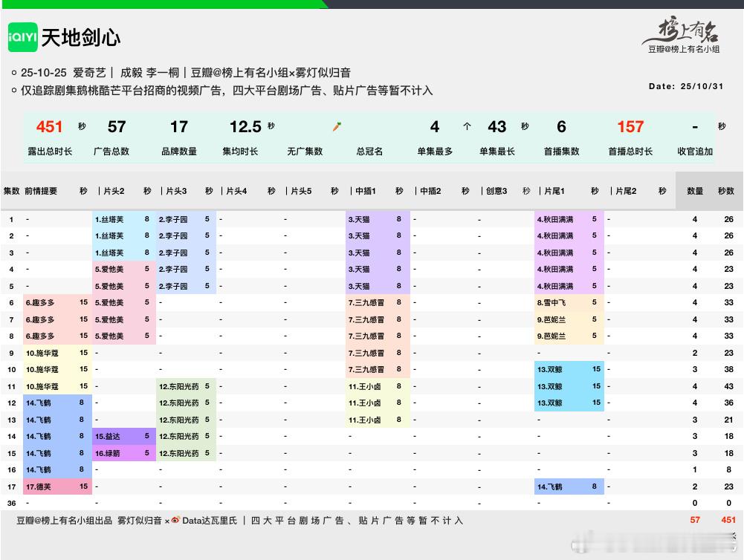Click episode number 36 row label
The image size is (744, 560).
11,503
